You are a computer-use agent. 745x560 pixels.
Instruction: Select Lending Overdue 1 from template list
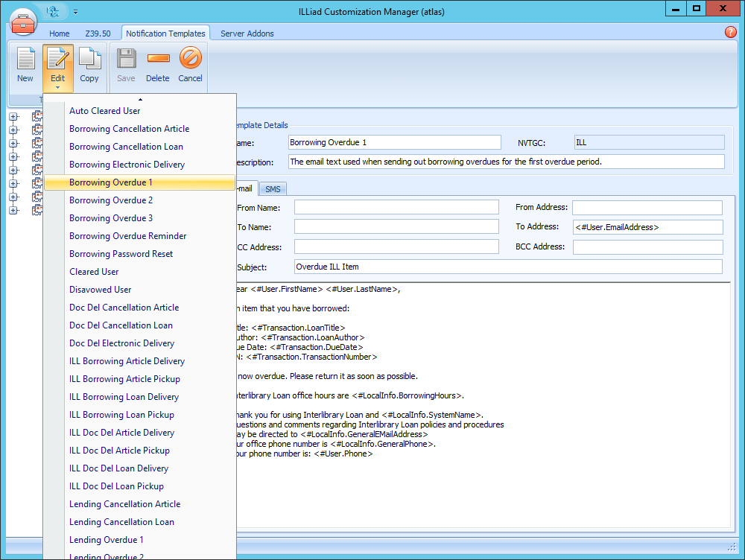(107, 539)
